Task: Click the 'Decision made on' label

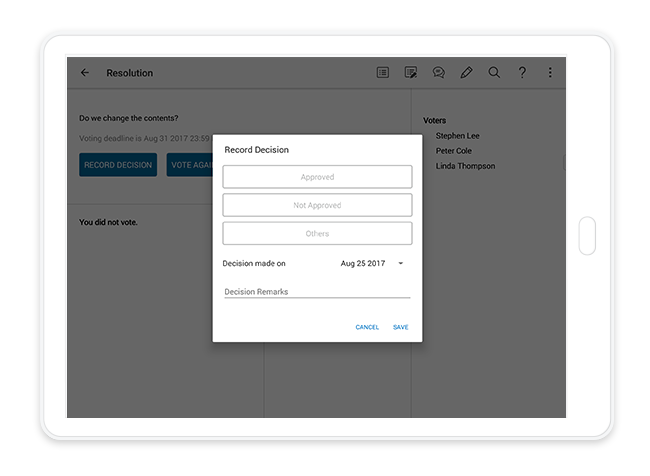Action: (x=254, y=263)
